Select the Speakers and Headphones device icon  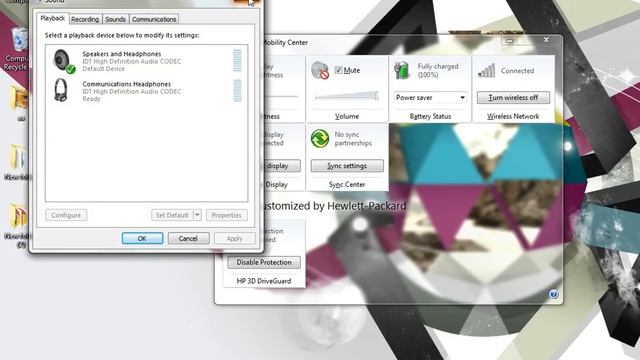(x=64, y=61)
